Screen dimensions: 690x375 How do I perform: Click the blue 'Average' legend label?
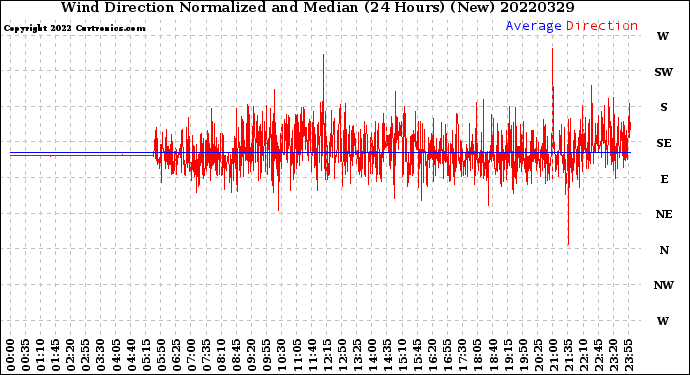click(x=533, y=26)
